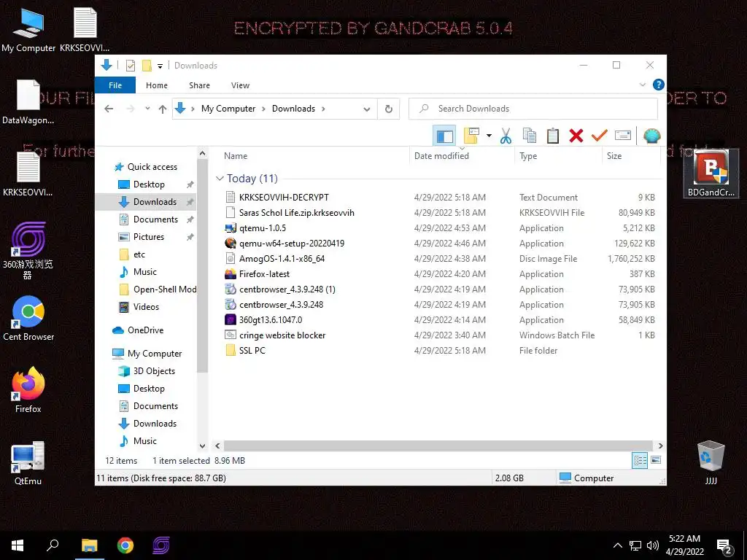Select the Firefox-latest installer

coord(264,274)
